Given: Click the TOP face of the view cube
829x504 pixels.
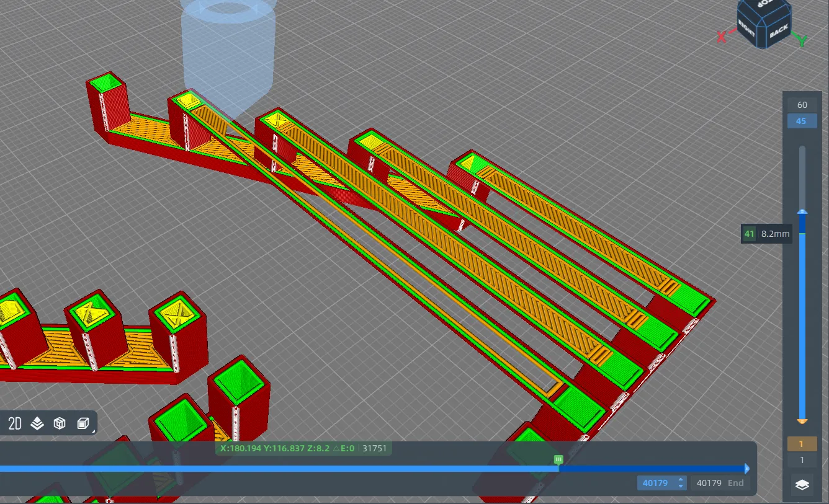Looking at the screenshot, I should (x=765, y=5).
